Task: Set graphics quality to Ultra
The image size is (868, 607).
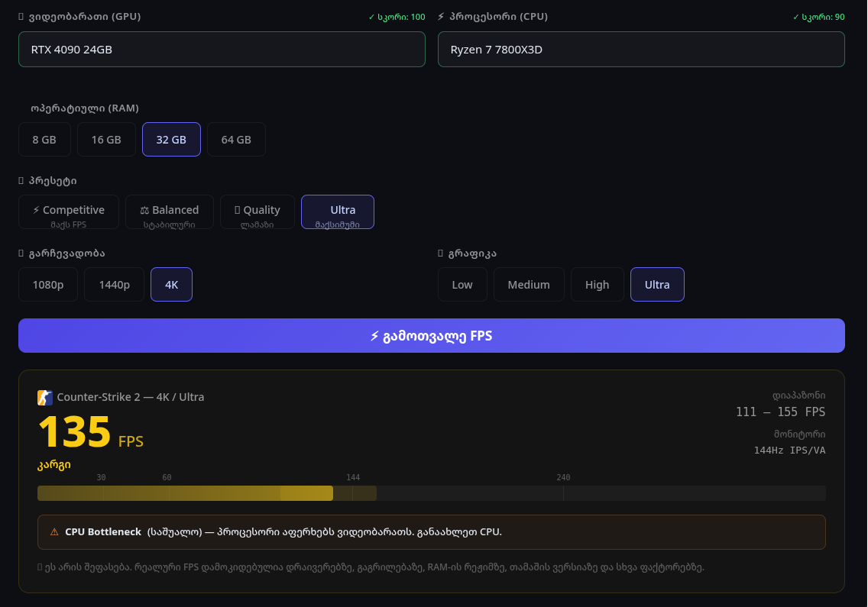Action: tap(657, 285)
